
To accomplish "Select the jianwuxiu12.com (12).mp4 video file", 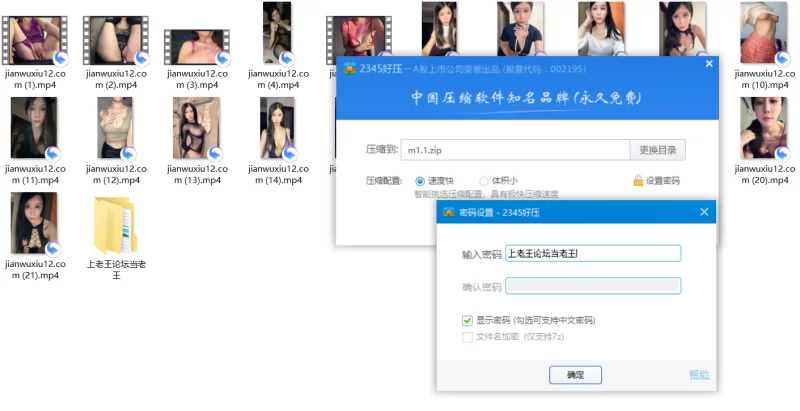I will click(114, 129).
